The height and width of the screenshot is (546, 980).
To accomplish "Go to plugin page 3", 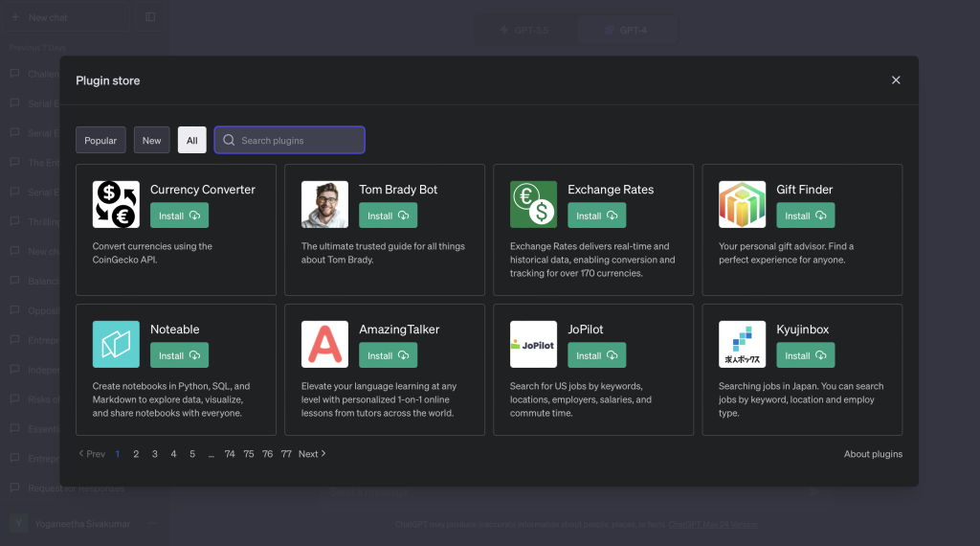I will (155, 454).
